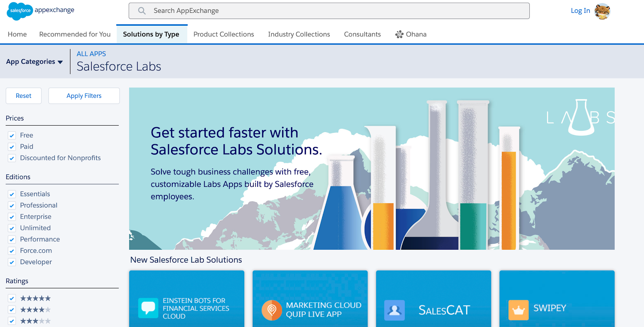Open the Einstein Bots for Financial Services card
This screenshot has height=327, width=644.
[187, 299]
